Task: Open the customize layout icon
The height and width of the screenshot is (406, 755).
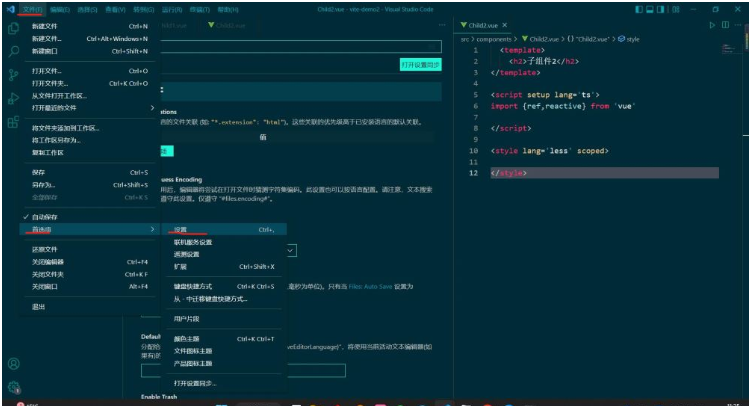Action: coord(676,9)
